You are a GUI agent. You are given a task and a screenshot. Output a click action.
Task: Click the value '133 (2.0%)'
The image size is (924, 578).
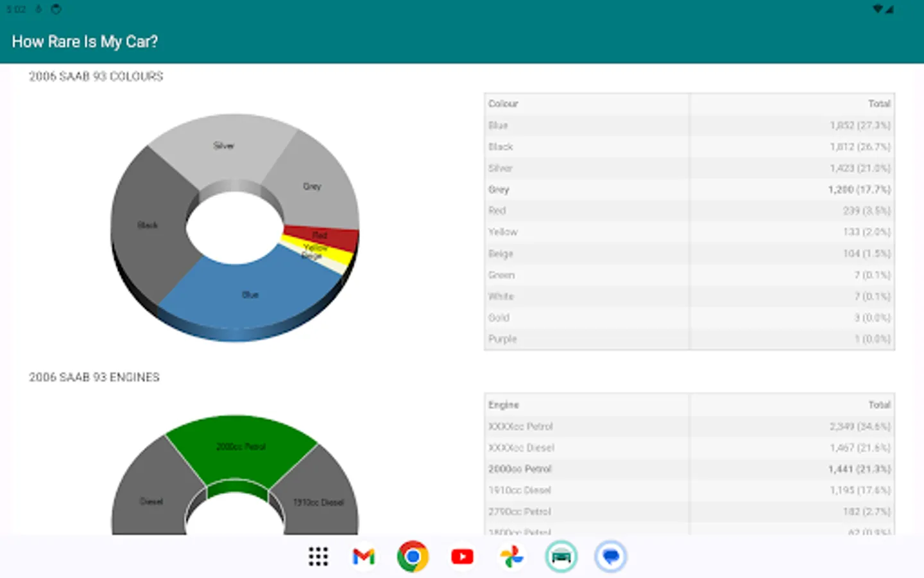click(867, 232)
